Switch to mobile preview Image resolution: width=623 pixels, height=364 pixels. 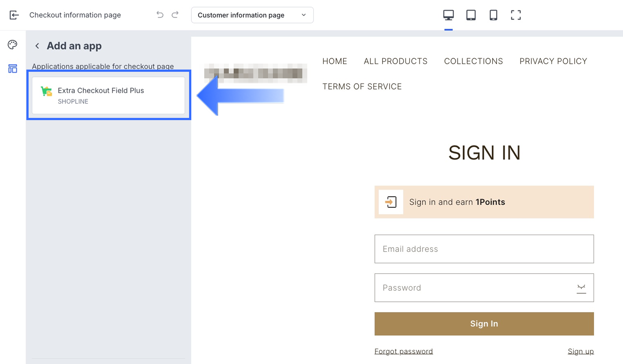[493, 15]
